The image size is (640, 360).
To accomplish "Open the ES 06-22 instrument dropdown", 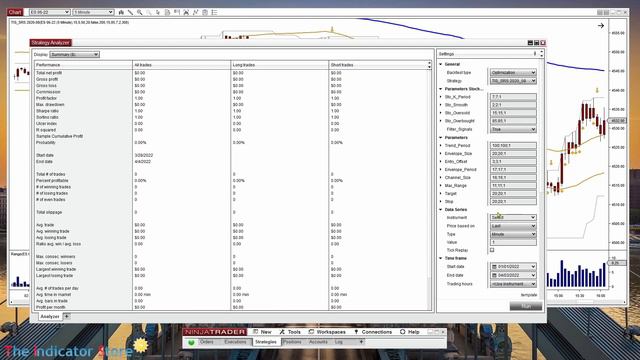I will 49,12.
